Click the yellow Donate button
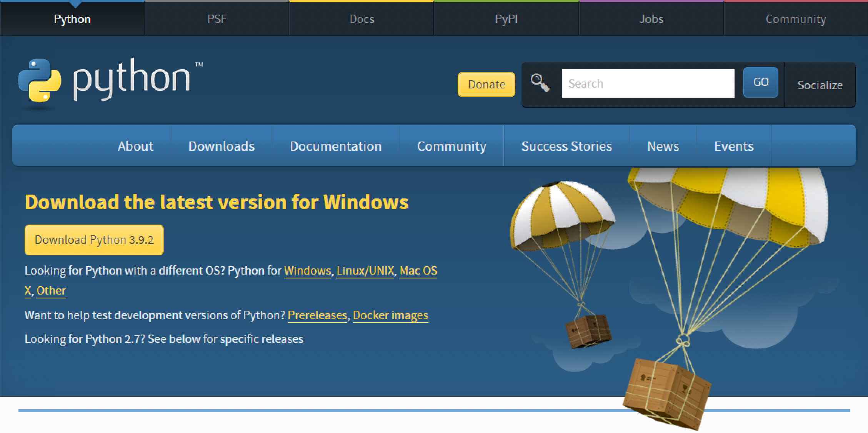Image resolution: width=868 pixels, height=433 pixels. (x=486, y=84)
